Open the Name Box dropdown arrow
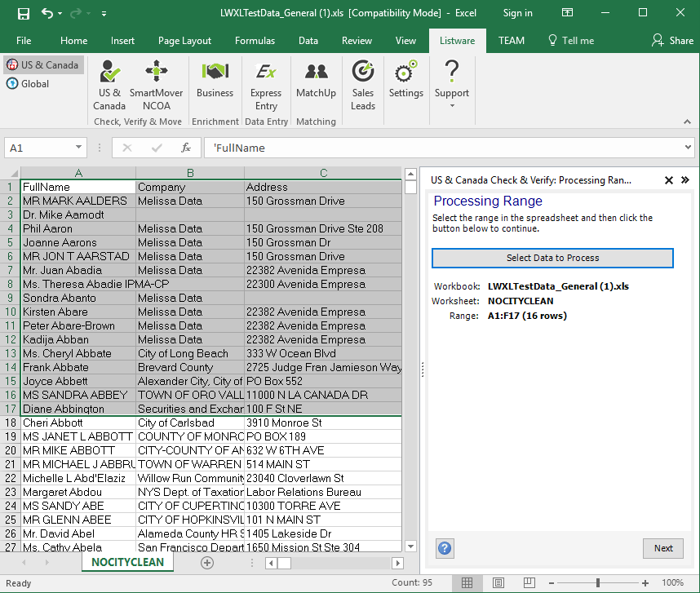 coord(79,148)
